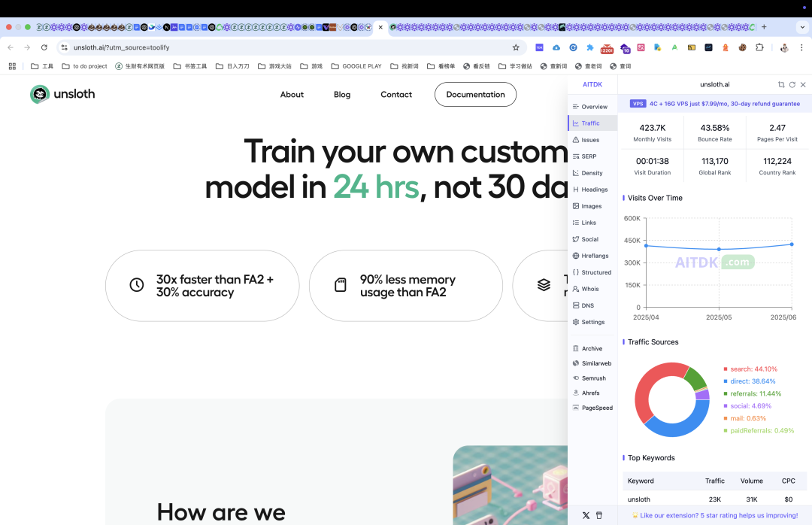This screenshot has width=812, height=525.
Task: Click the browser back arrow
Action: click(x=11, y=47)
